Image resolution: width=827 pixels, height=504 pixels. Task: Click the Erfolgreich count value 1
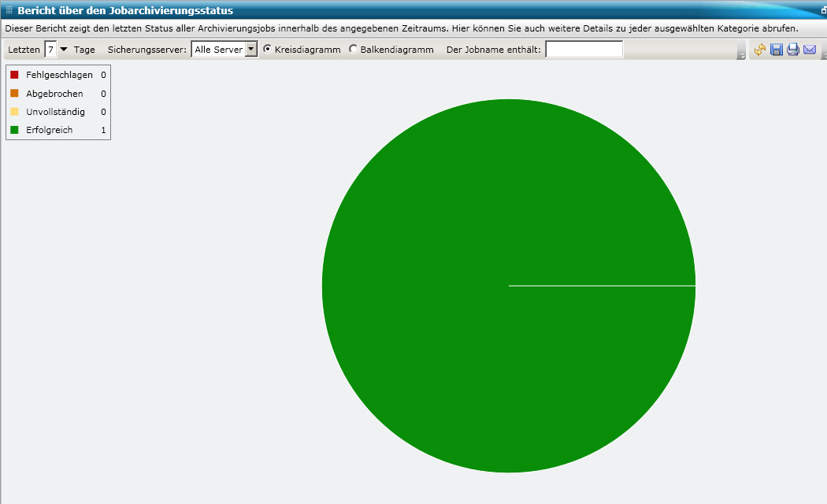click(103, 130)
